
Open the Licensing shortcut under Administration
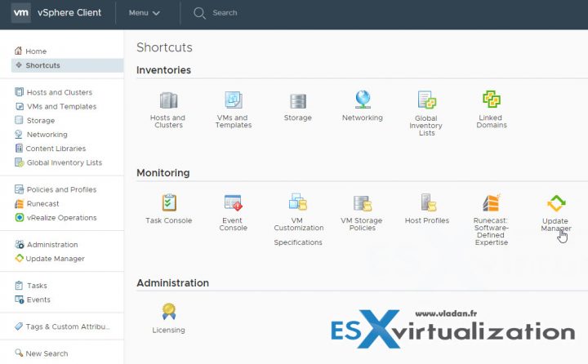(x=169, y=313)
